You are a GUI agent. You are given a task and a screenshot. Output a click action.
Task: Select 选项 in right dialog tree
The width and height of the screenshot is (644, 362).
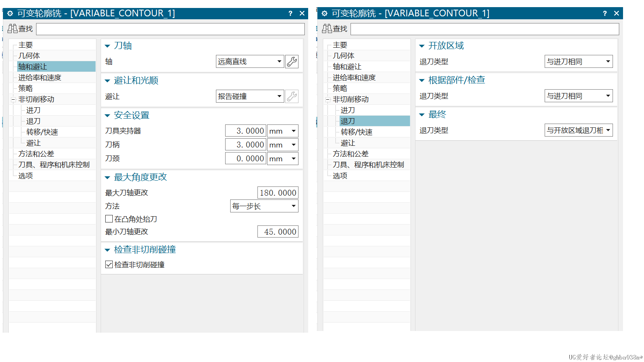[340, 176]
